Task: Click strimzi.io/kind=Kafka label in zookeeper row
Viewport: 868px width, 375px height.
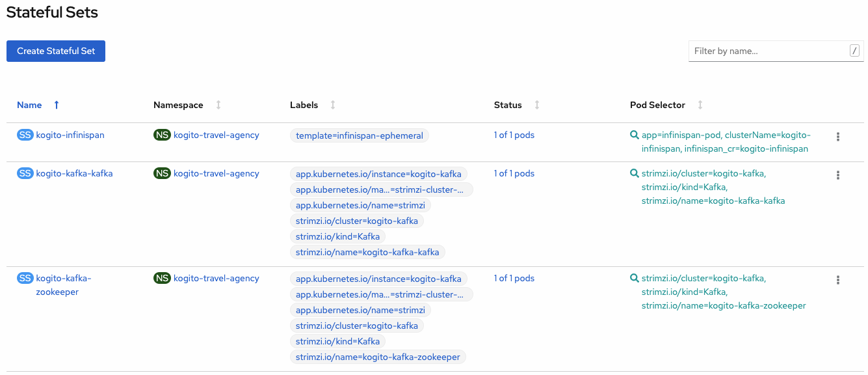Action: tap(337, 341)
